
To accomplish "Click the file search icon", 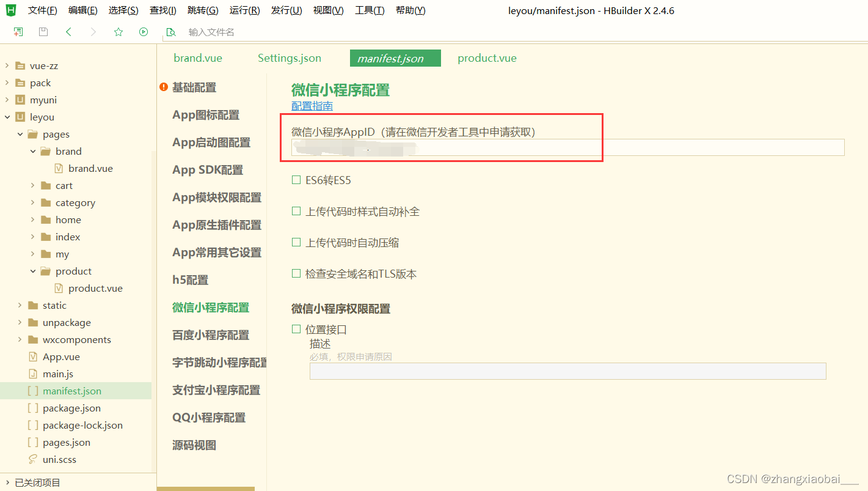I will pos(171,32).
